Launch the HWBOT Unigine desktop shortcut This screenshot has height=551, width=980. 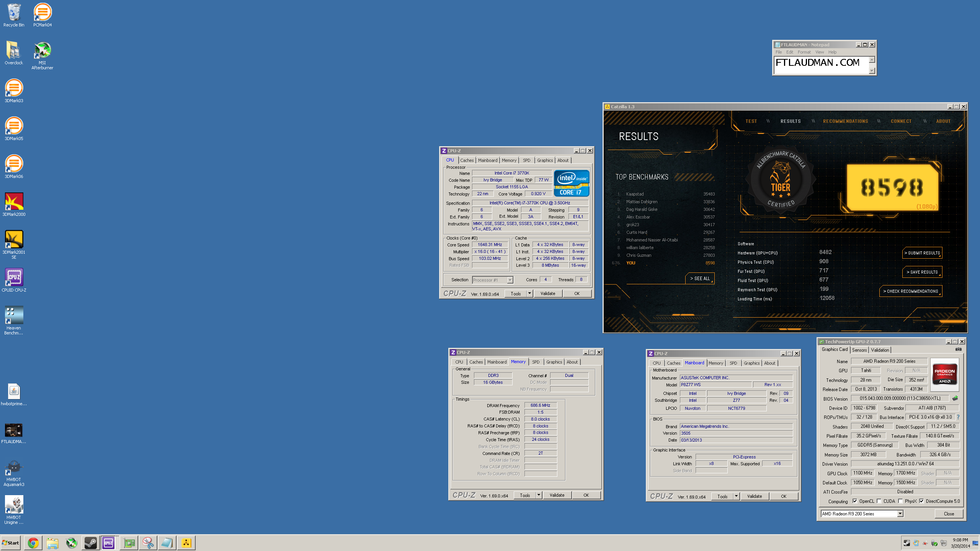(14, 510)
